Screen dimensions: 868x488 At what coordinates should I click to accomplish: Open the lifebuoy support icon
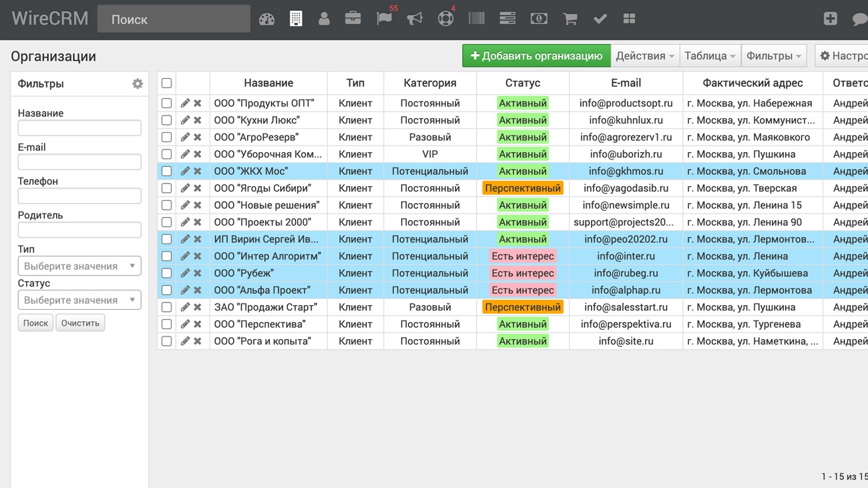click(x=445, y=19)
